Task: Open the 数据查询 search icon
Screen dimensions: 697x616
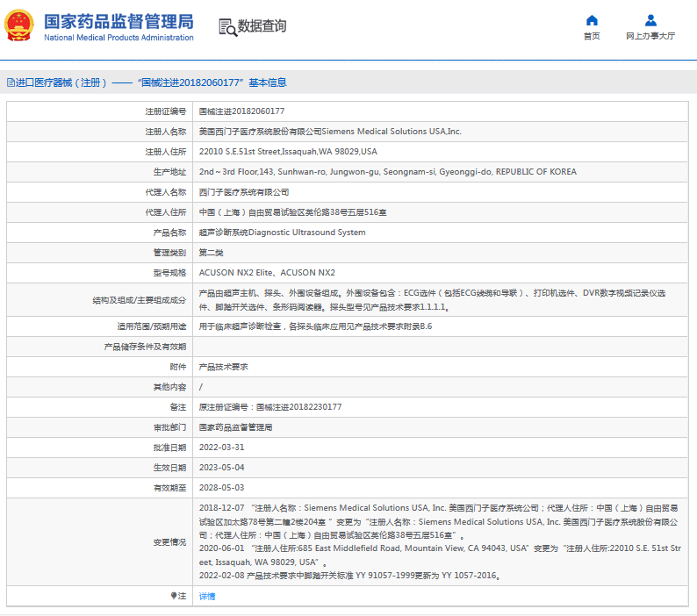Action: coord(228,27)
